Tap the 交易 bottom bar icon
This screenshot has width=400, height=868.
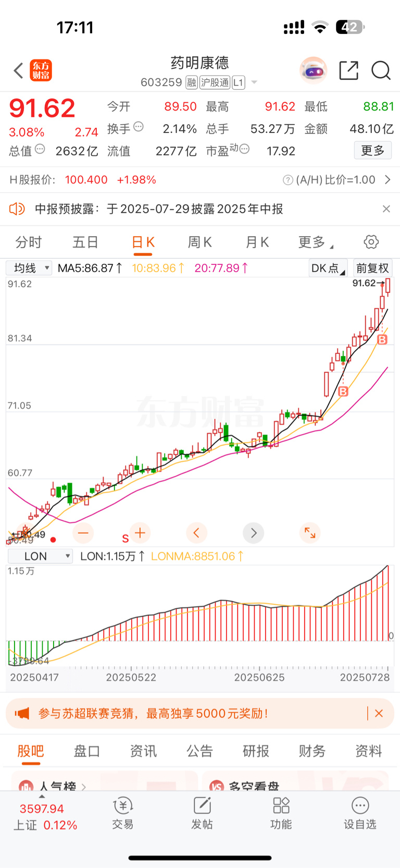point(123,814)
